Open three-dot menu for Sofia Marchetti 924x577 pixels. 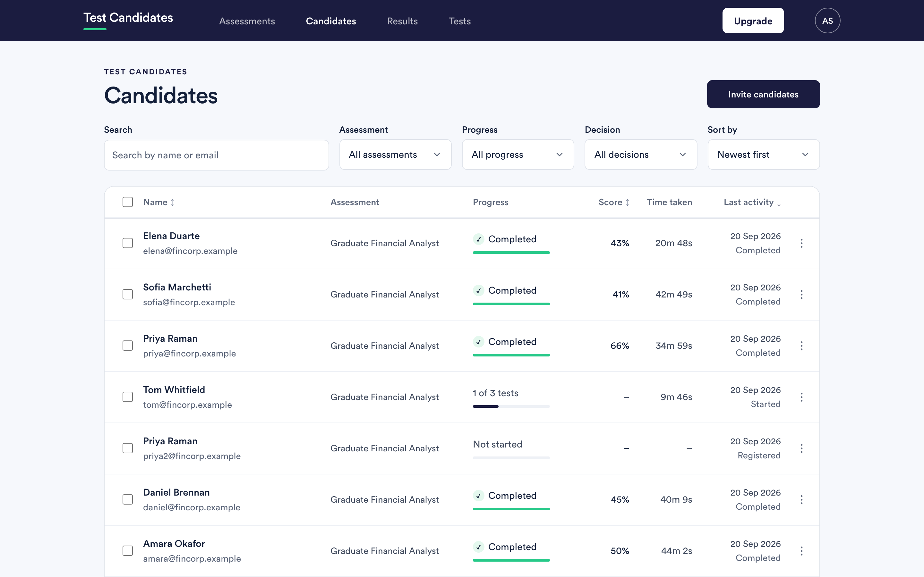coord(801,294)
